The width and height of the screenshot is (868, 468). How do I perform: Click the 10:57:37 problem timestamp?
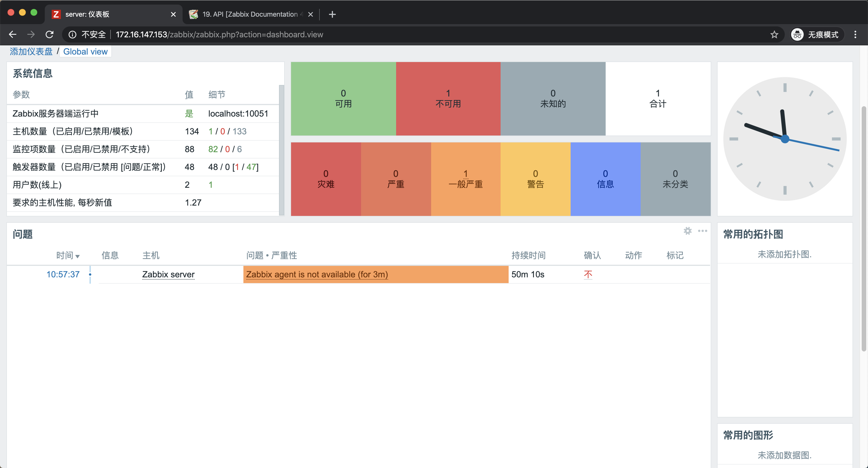tap(63, 274)
